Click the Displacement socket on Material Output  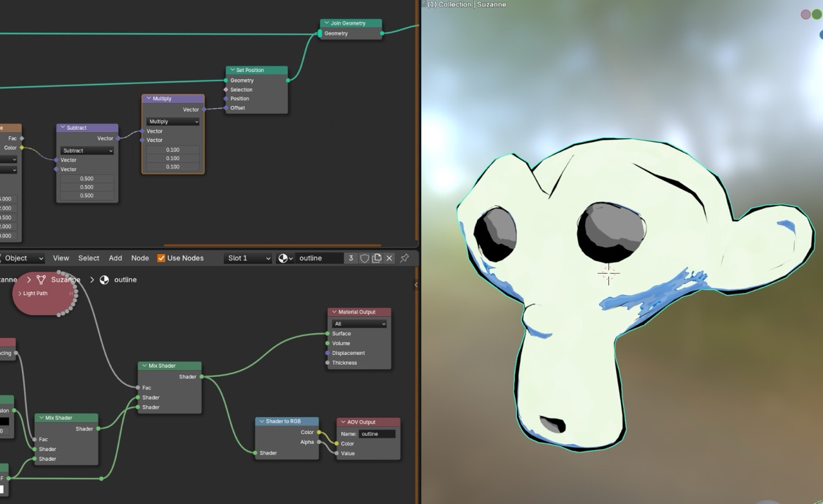click(327, 353)
